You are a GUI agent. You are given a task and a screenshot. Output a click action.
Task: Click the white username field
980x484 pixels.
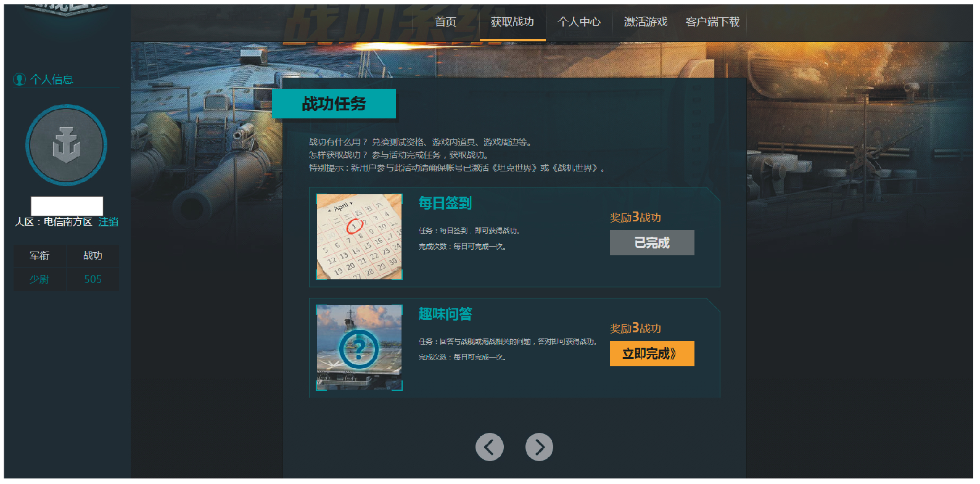click(x=67, y=206)
